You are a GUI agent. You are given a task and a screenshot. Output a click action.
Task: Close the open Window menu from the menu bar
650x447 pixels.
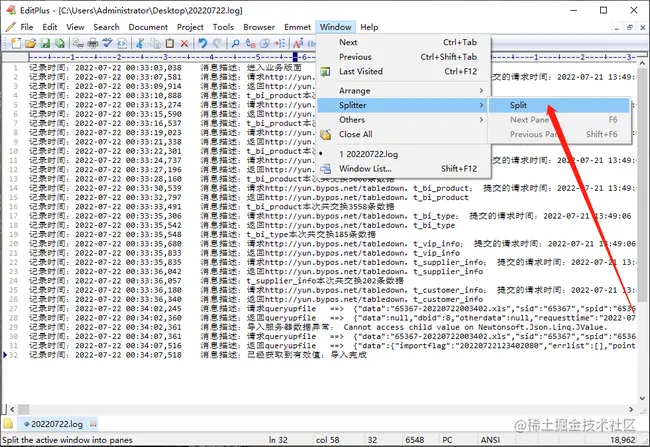coord(335,27)
